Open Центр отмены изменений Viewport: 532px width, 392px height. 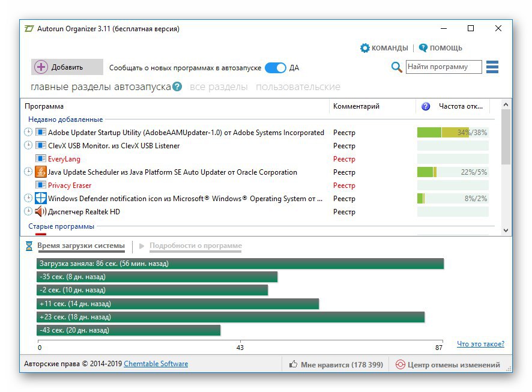pos(448,364)
